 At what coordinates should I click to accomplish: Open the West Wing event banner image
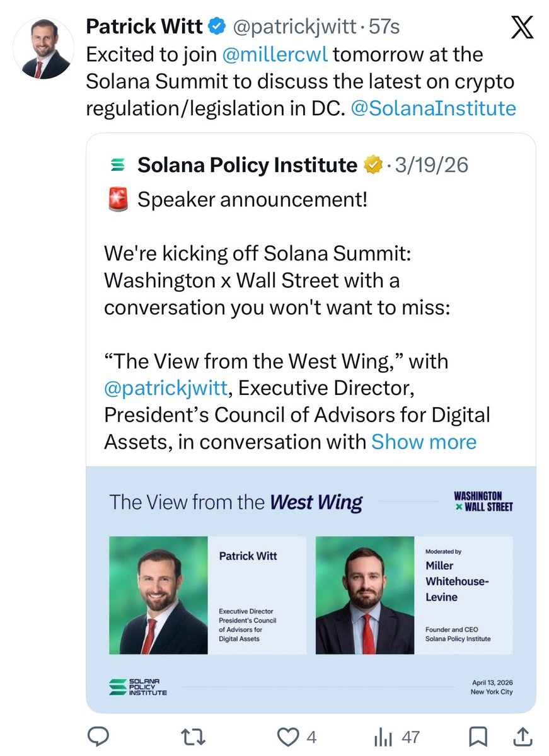point(311,589)
